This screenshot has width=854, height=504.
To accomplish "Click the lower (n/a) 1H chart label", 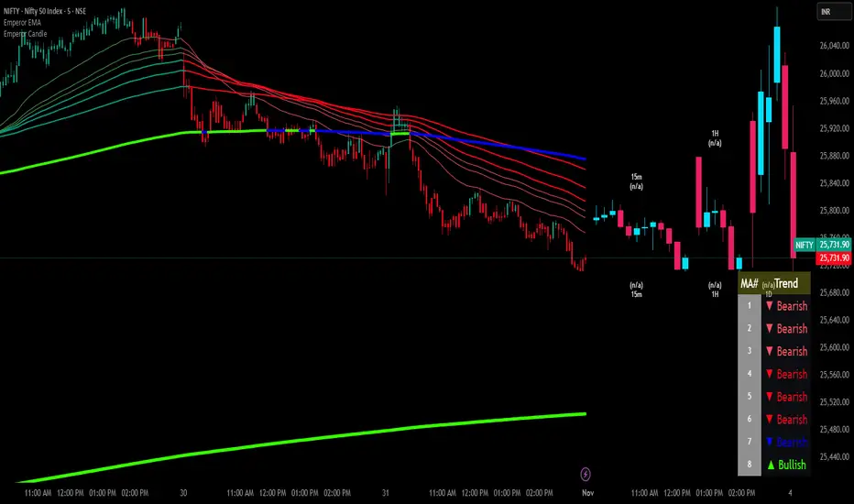I will pyautogui.click(x=715, y=290).
